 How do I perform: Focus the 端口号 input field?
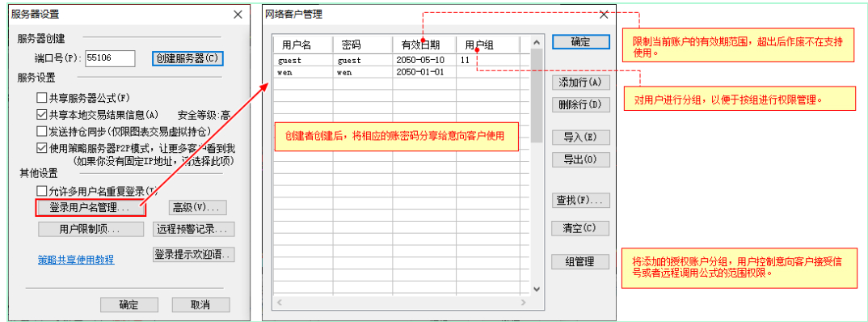click(110, 57)
